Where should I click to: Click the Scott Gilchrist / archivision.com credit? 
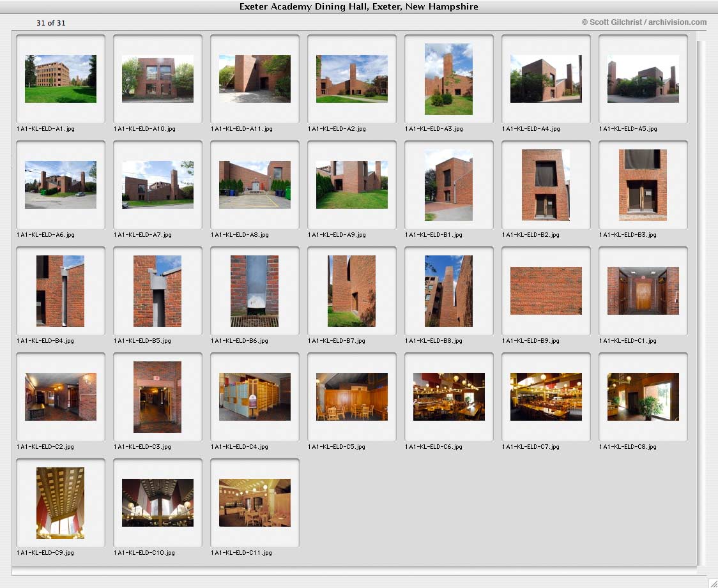[644, 22]
